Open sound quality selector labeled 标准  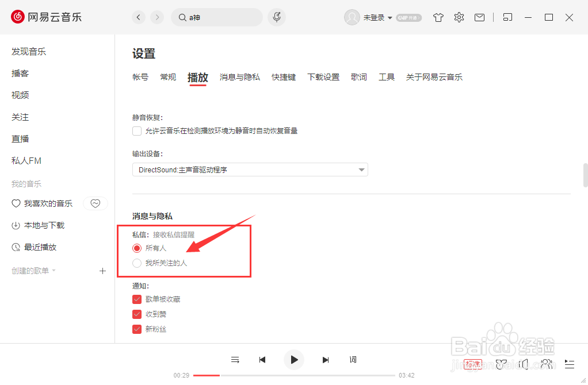(473, 364)
